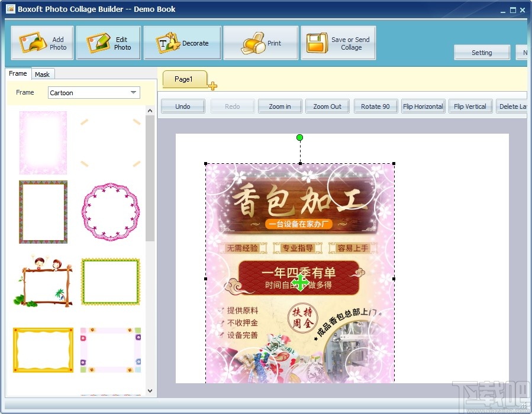Switch to the Mask tab
532x414 pixels.
43,74
